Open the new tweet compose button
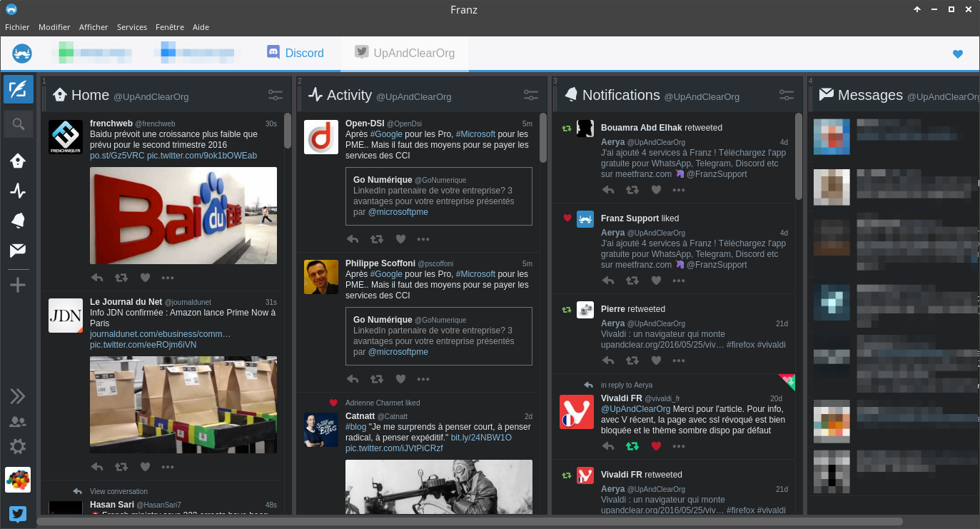Image resolution: width=980 pixels, height=529 pixels. point(19,89)
